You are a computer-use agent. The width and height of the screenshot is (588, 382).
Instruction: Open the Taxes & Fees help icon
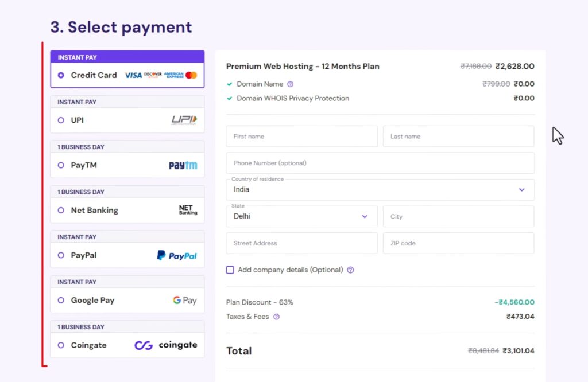[x=276, y=317]
